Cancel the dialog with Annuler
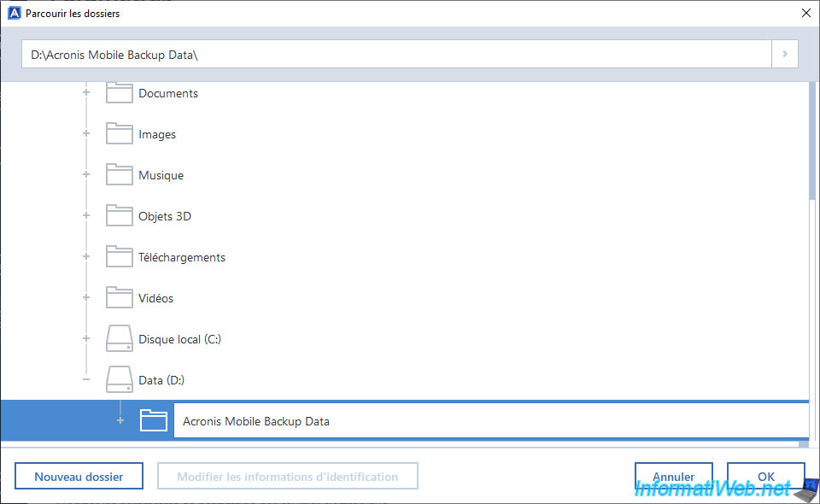The height and width of the screenshot is (504, 820). pos(674,477)
